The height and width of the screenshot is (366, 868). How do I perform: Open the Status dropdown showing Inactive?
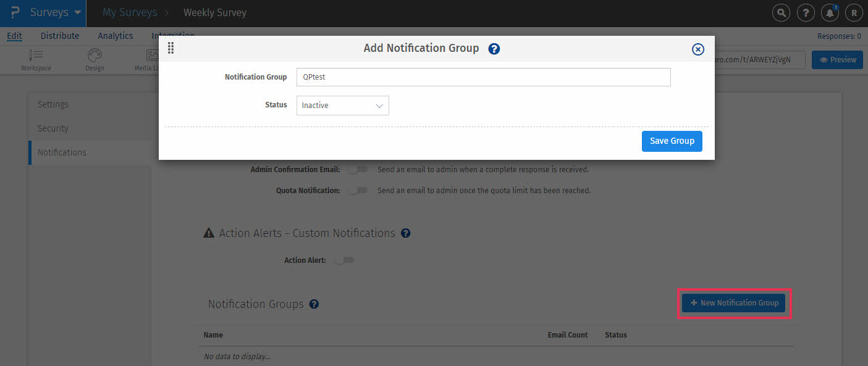tap(342, 106)
